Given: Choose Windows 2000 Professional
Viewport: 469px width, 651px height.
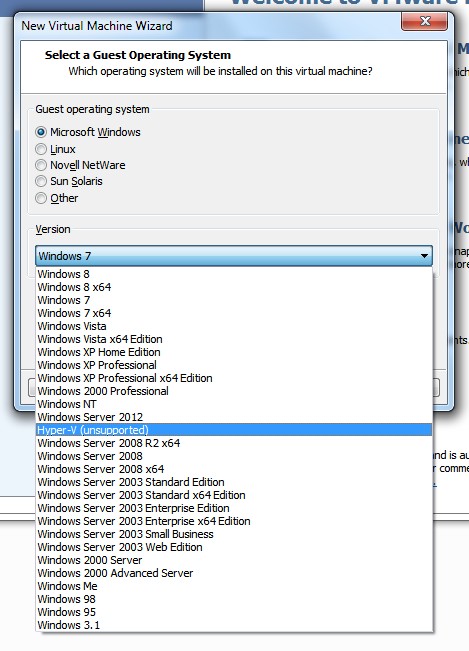Looking at the screenshot, I should (x=234, y=391).
